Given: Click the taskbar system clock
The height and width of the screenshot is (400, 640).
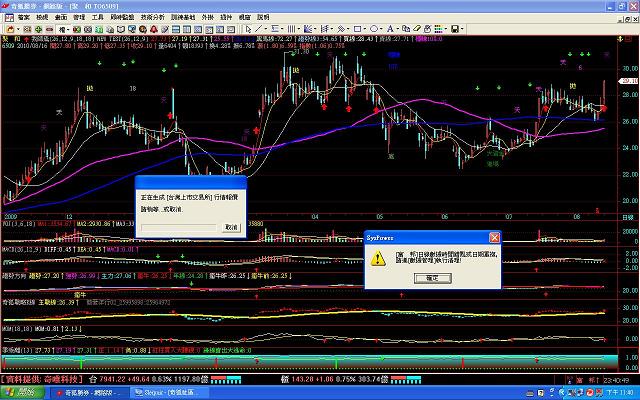Looking at the screenshot, I should pos(620,393).
